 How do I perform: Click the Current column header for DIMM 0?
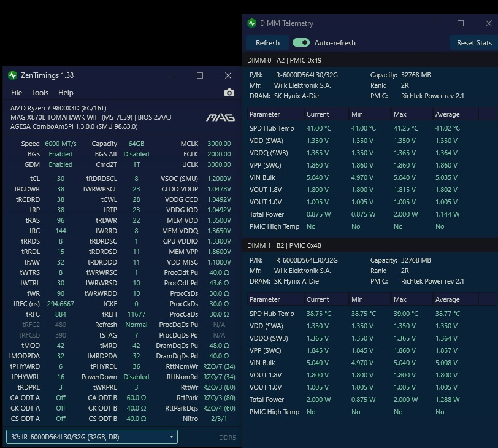[x=326, y=114]
